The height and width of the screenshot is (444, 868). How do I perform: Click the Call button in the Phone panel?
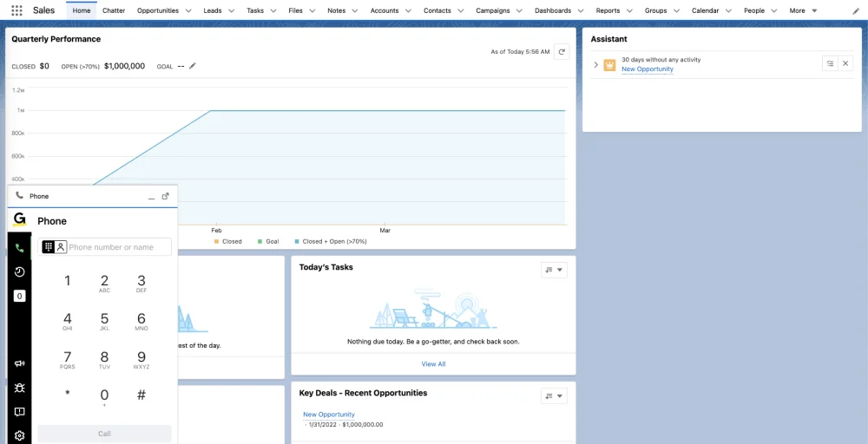104,434
